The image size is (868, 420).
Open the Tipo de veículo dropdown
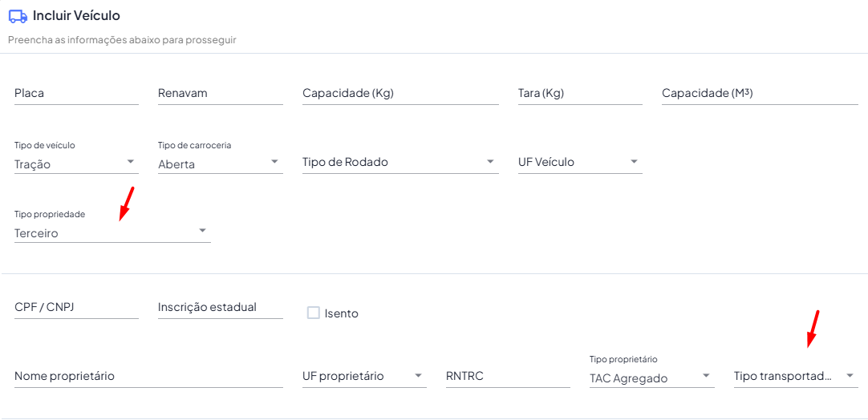pos(76,164)
